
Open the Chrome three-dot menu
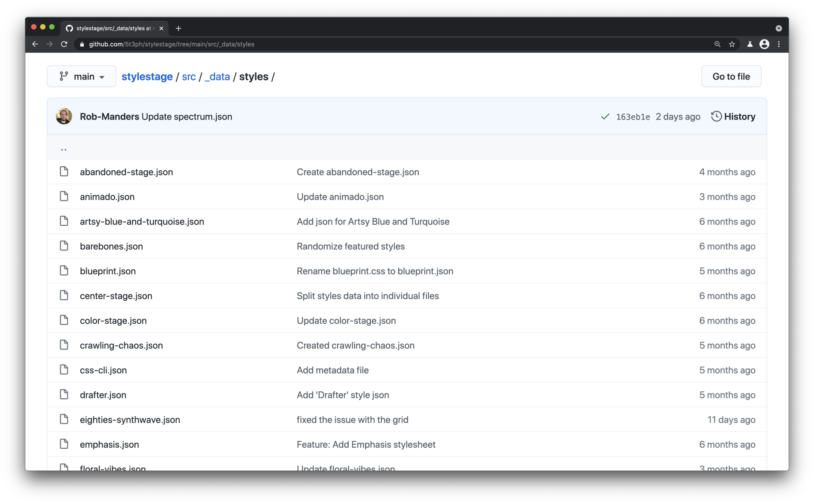779,44
